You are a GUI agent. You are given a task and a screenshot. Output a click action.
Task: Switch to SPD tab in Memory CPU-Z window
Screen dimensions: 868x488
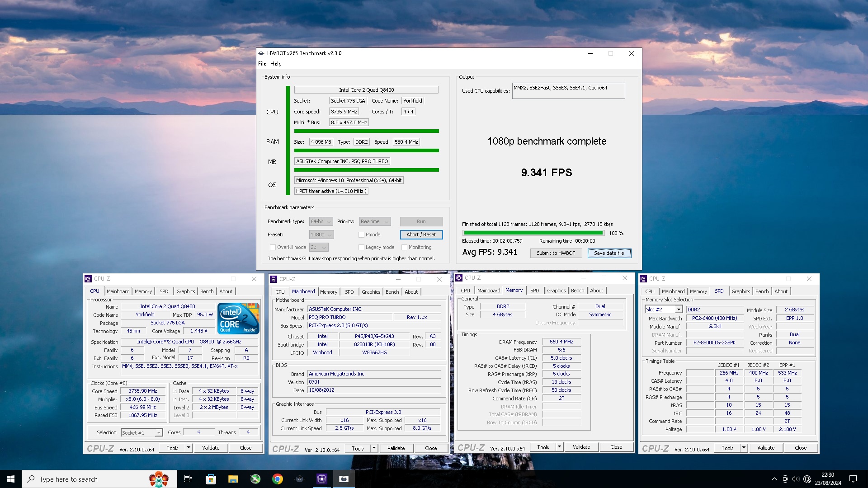coord(534,291)
